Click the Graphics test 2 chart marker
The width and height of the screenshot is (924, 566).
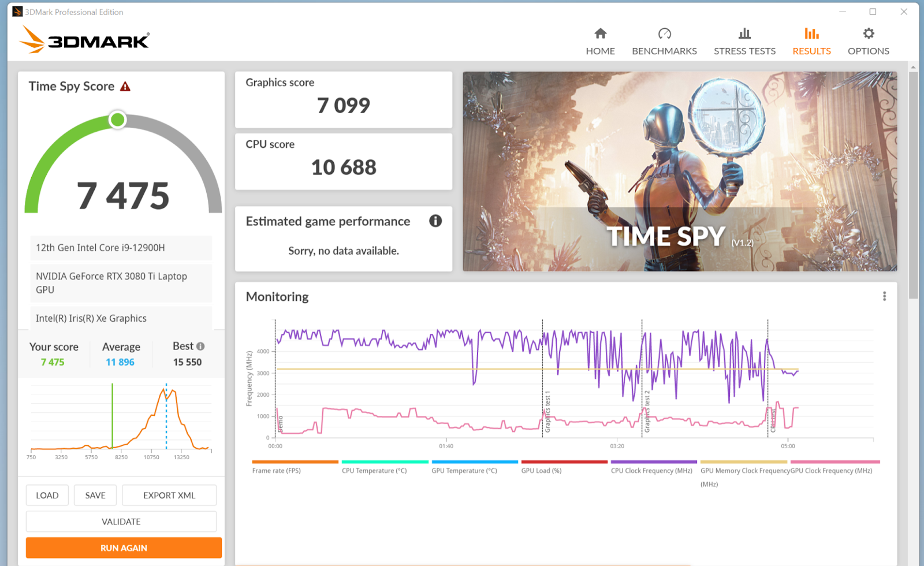pyautogui.click(x=646, y=412)
